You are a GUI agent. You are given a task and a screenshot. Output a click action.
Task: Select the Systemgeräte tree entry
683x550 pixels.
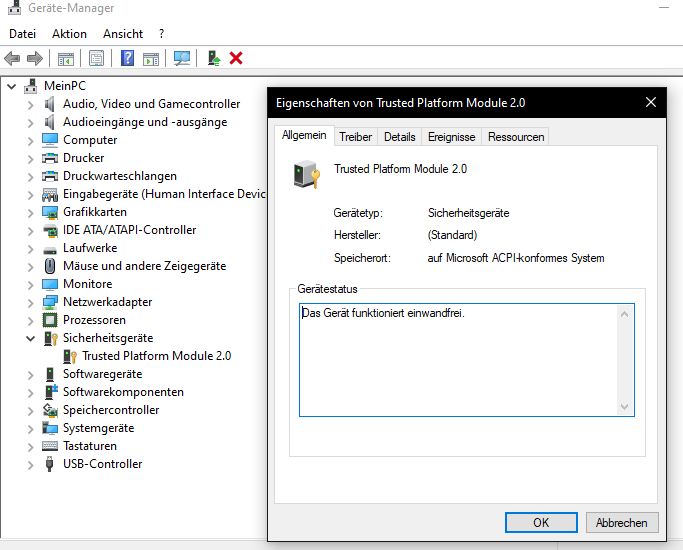pos(98,428)
